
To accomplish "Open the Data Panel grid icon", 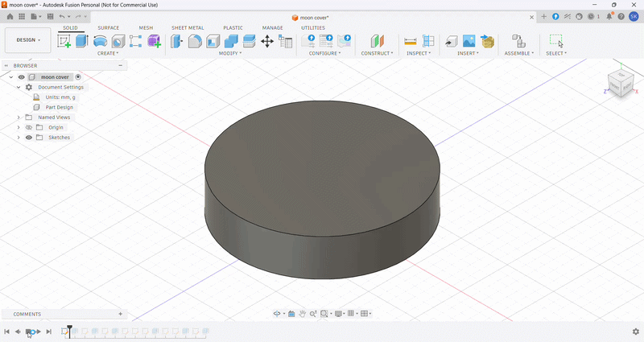I will click(x=22, y=16).
